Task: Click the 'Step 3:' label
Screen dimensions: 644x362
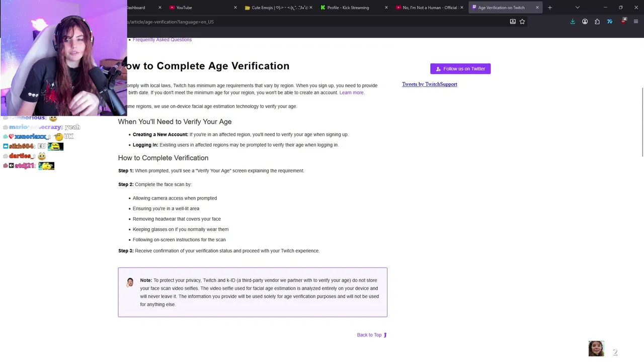Action: pos(126,251)
